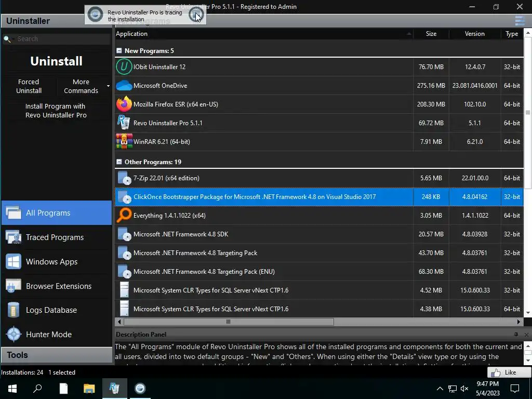Screen dimensions: 532x399
Task: Click the .NET Framework 4.8 SDK icon
Action: (124, 234)
